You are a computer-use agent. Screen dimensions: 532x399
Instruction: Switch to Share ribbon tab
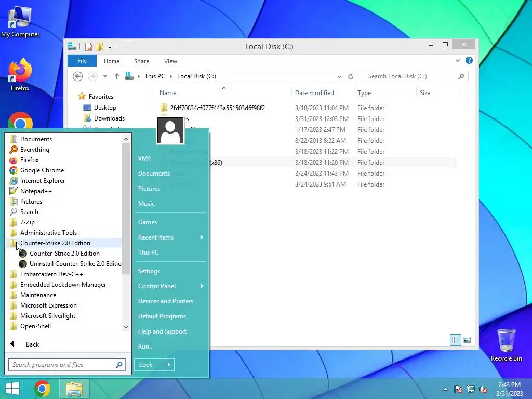coord(141,61)
